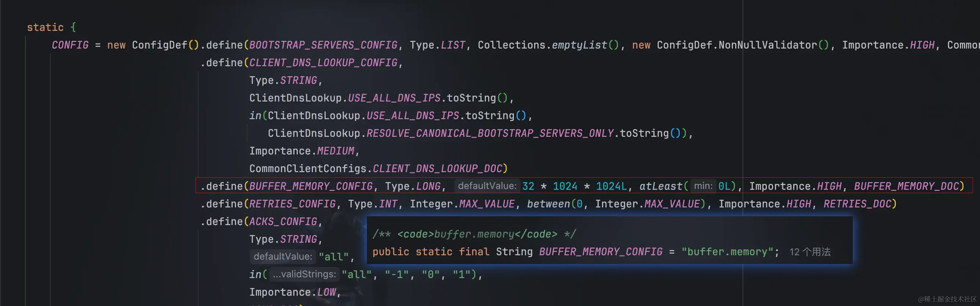Click BOOTSTRAP_SERVERS_CONFIG constant

[x=323, y=45]
